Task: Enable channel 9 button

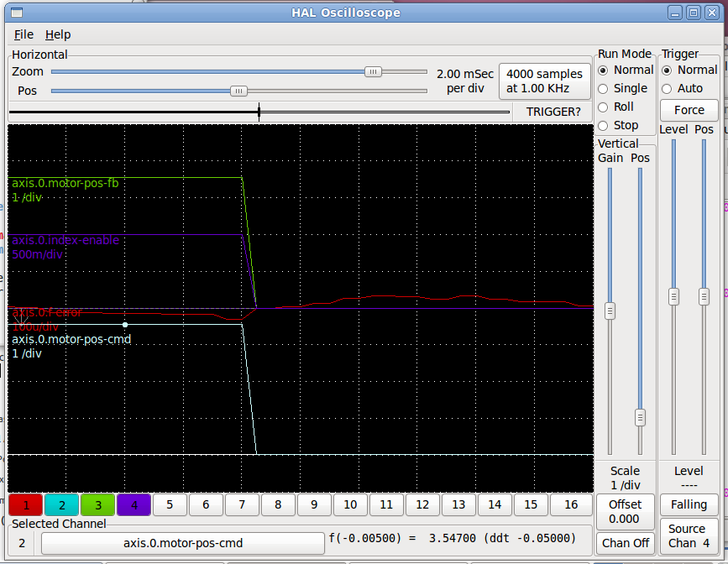Action: (x=314, y=505)
